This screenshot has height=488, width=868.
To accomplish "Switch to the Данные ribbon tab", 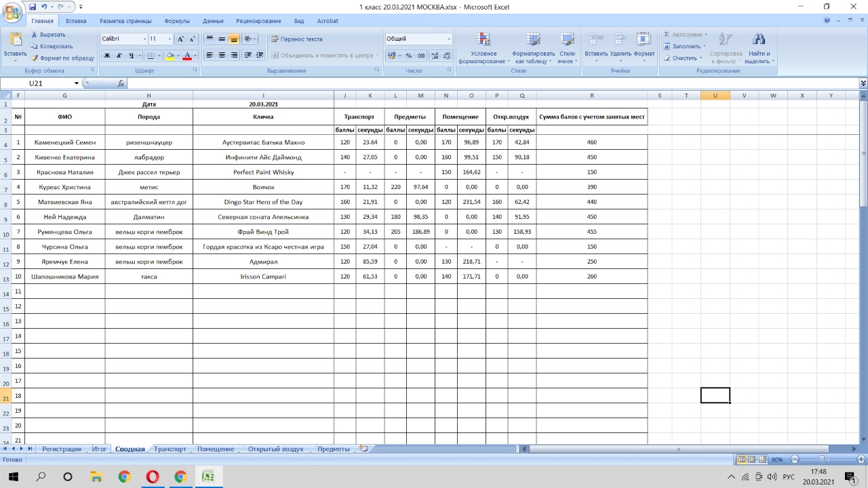I will [x=213, y=21].
